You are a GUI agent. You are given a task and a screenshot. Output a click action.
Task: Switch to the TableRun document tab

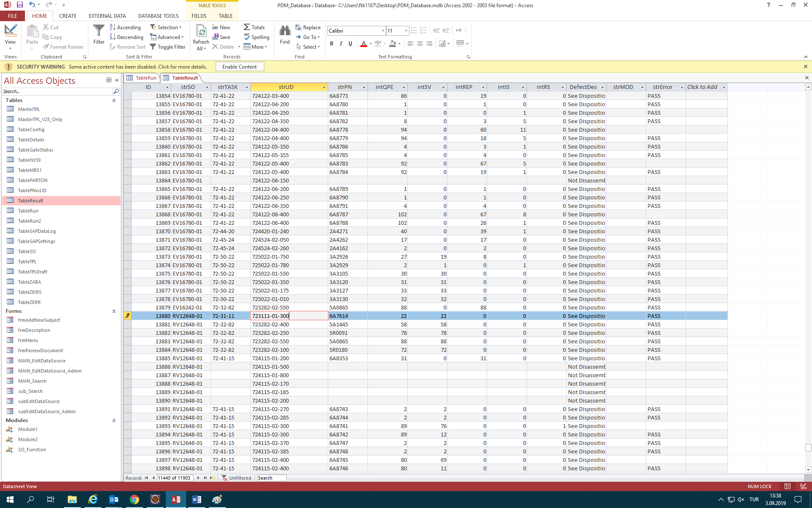(x=146, y=78)
